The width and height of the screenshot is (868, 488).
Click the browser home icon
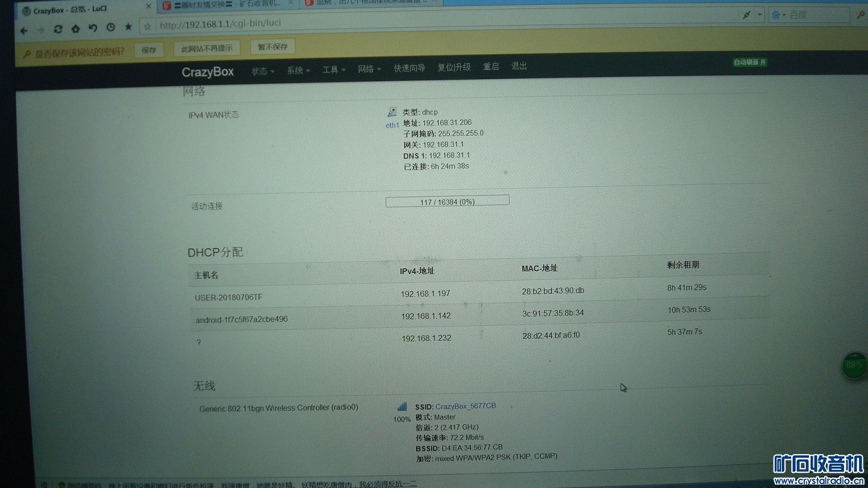click(x=75, y=28)
